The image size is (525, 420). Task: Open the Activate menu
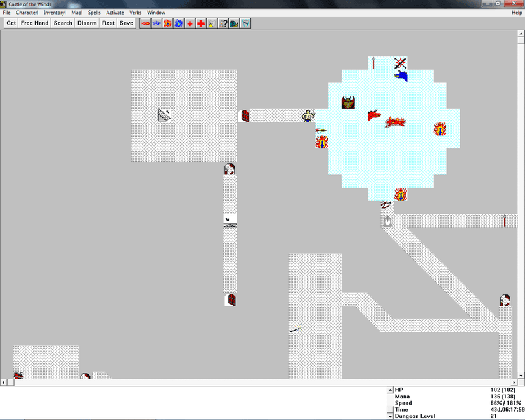pyautogui.click(x=115, y=13)
